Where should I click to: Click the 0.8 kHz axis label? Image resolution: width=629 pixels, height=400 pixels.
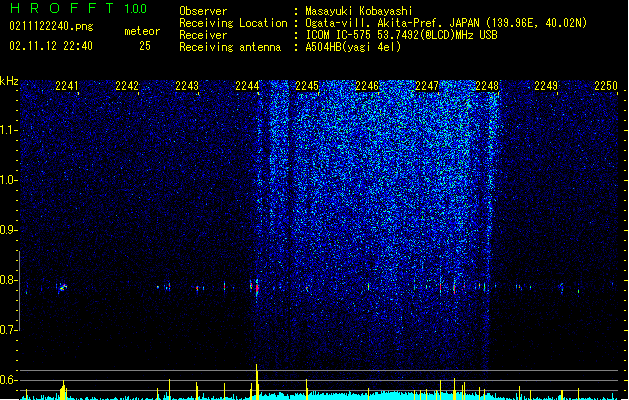[8, 280]
